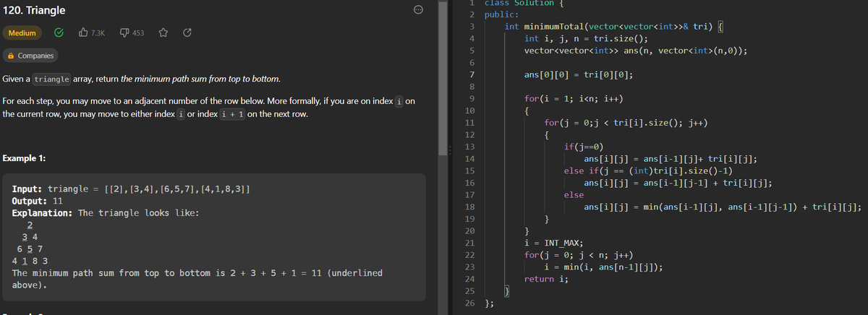
Task: Click the minimumTotal function signature line
Action: [613, 27]
